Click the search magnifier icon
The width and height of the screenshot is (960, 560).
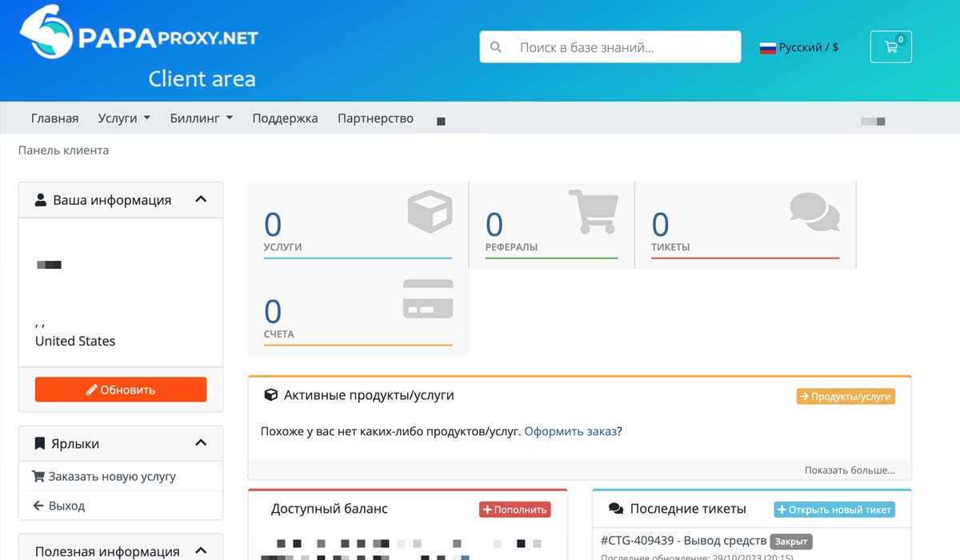[496, 47]
